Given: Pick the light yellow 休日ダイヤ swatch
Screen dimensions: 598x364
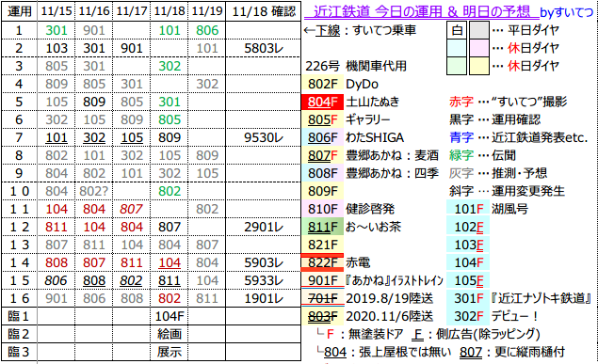Looking at the screenshot, I should 479,66.
